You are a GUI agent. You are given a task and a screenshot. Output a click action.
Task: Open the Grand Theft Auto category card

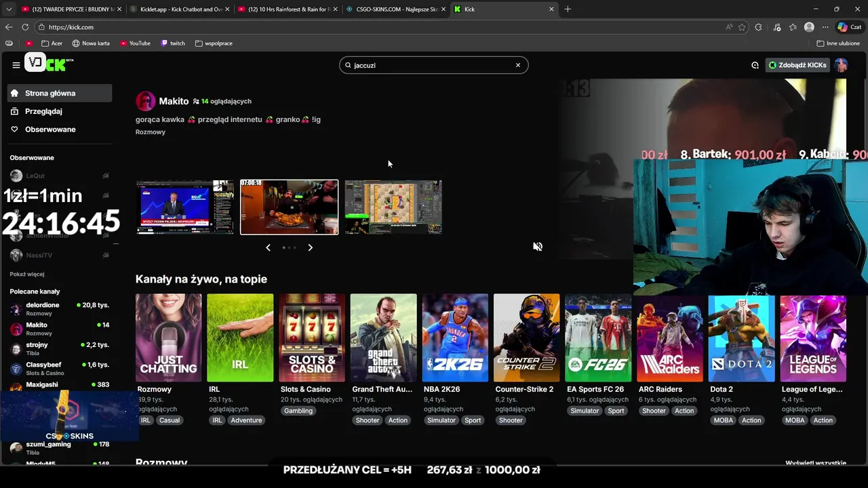(383, 338)
